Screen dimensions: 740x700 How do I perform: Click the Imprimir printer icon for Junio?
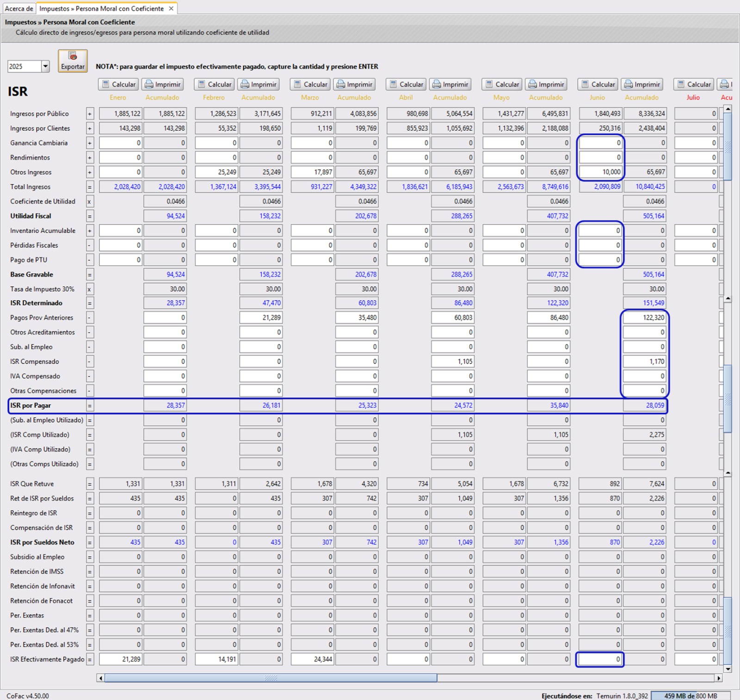point(628,84)
